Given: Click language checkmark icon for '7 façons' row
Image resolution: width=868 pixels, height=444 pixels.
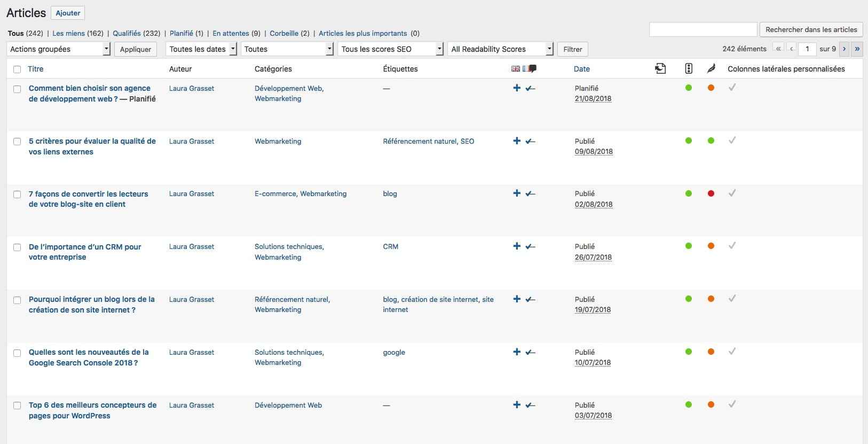Looking at the screenshot, I should [x=530, y=193].
